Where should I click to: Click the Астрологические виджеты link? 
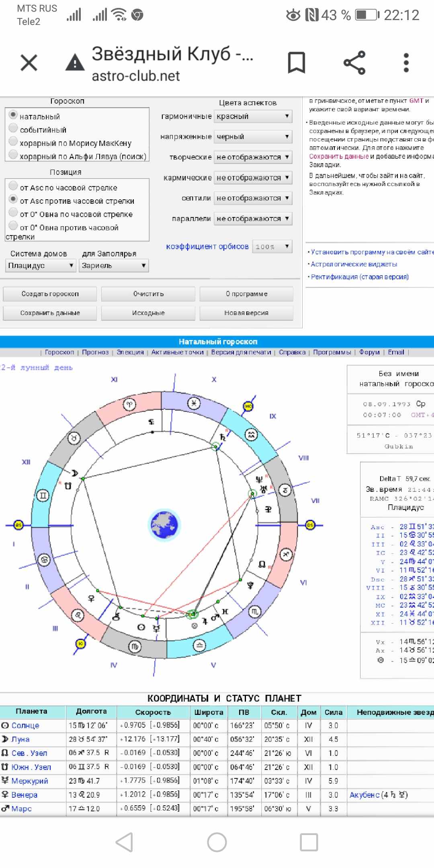(x=354, y=264)
